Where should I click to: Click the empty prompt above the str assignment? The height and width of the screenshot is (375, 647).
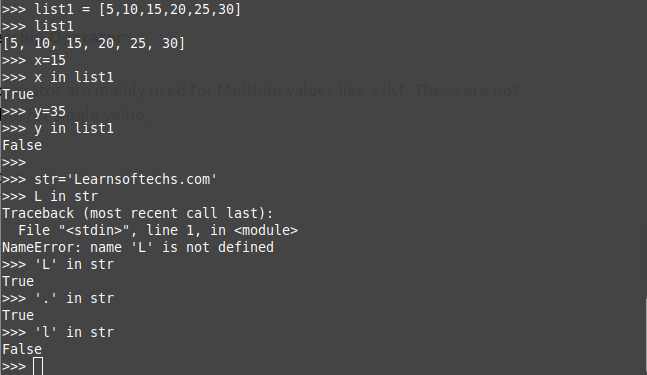click(14, 162)
